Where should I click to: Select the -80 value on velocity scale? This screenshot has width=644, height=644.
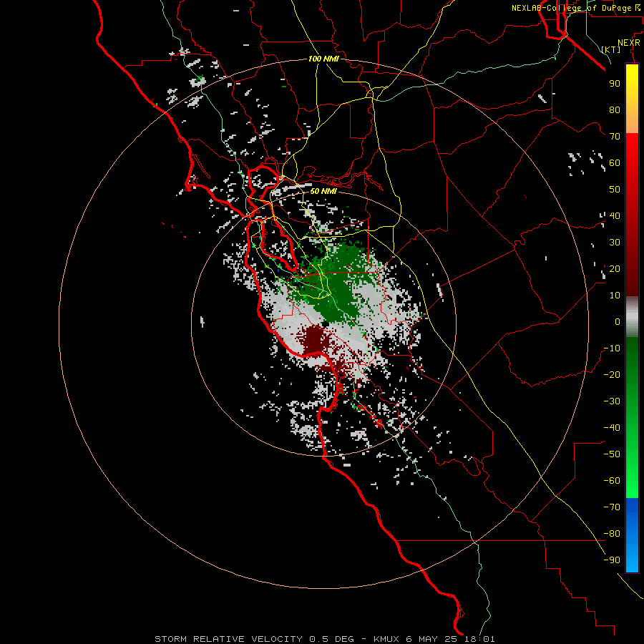[612, 534]
